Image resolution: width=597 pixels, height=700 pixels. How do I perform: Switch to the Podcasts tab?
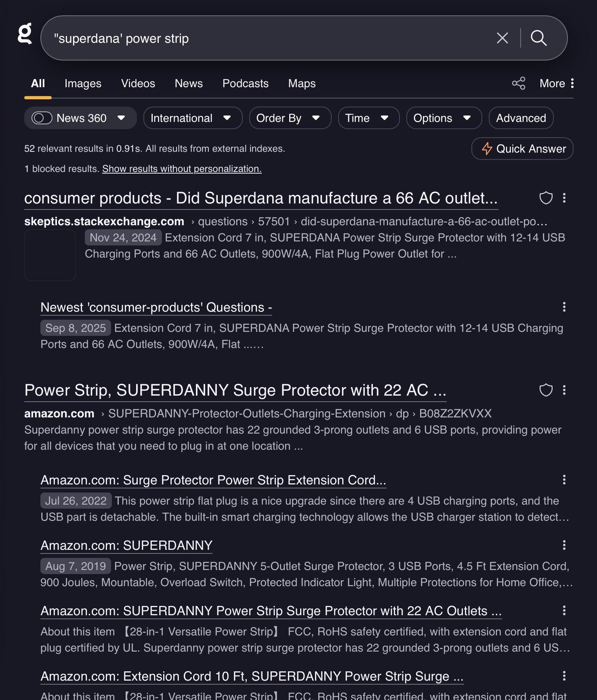[245, 83]
